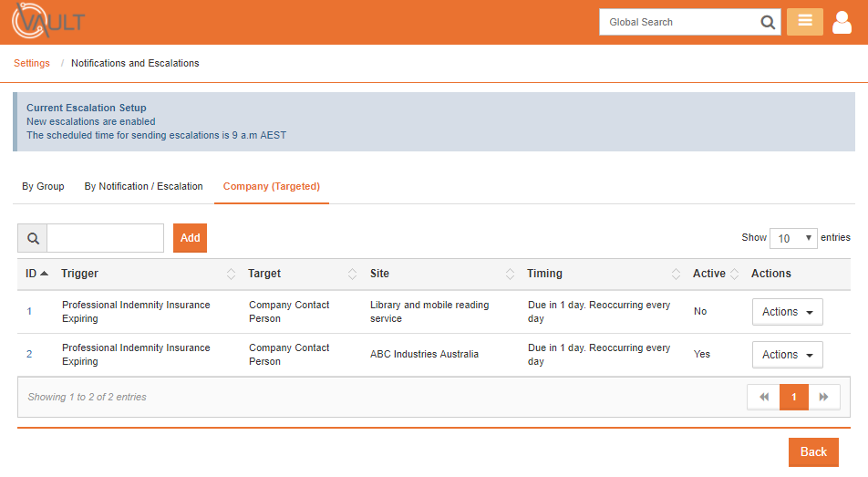Click 'Current Escalation Setup' heading
868x477 pixels.
coord(87,108)
